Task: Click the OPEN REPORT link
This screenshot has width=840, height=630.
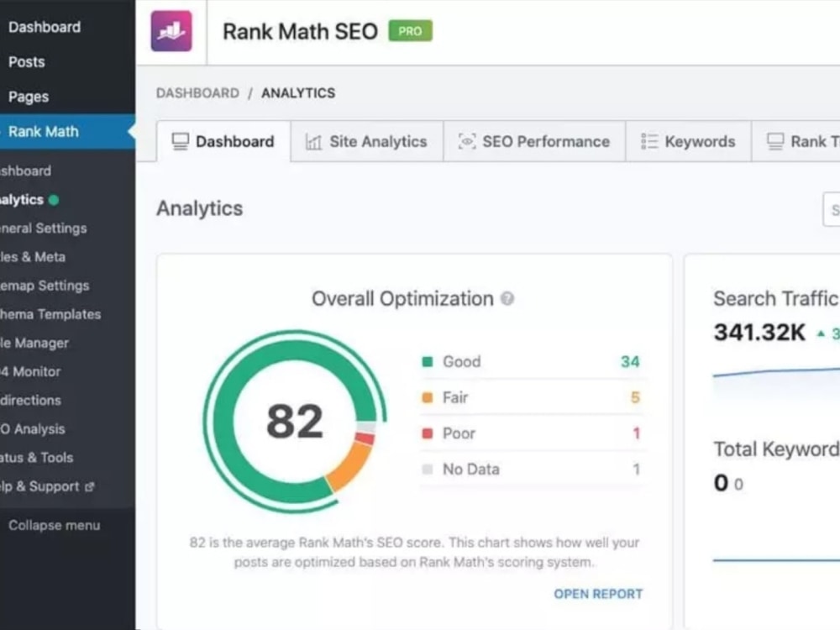Action: pyautogui.click(x=598, y=594)
